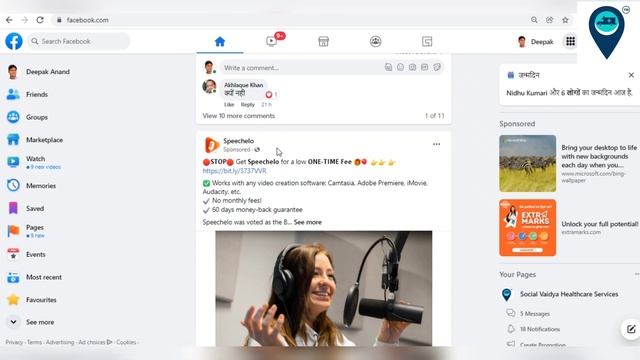Click the share page icon in address bar
This screenshot has height=360, width=640.
550,20
